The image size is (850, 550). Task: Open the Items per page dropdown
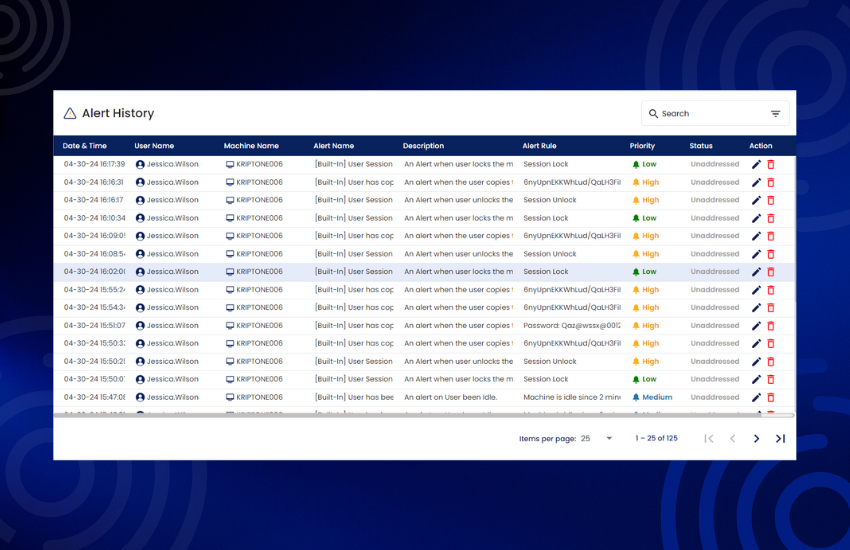596,438
